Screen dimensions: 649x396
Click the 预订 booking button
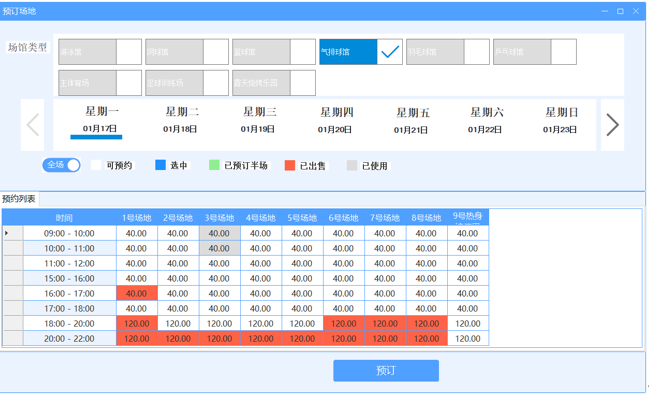[x=386, y=370]
